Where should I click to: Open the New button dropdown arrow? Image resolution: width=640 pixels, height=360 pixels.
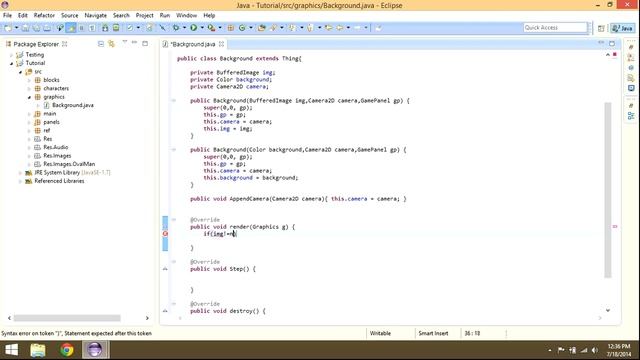[x=17, y=28]
